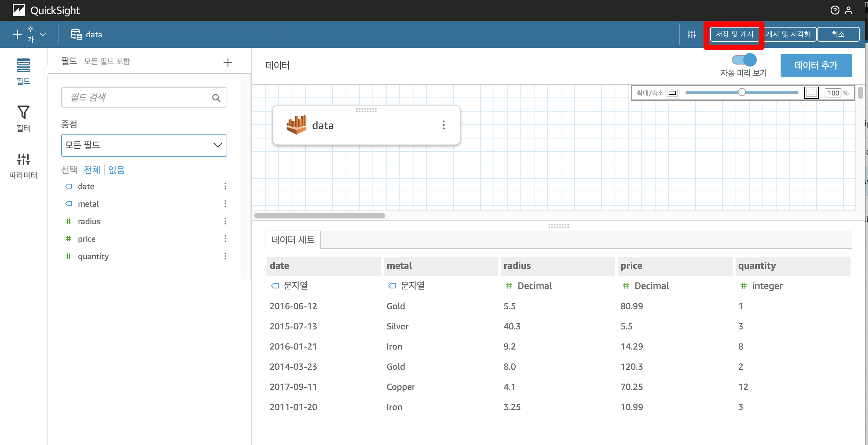Viewport: 868px width, 445px height.
Task: Open the three-dot menu on data node
Action: [443, 125]
